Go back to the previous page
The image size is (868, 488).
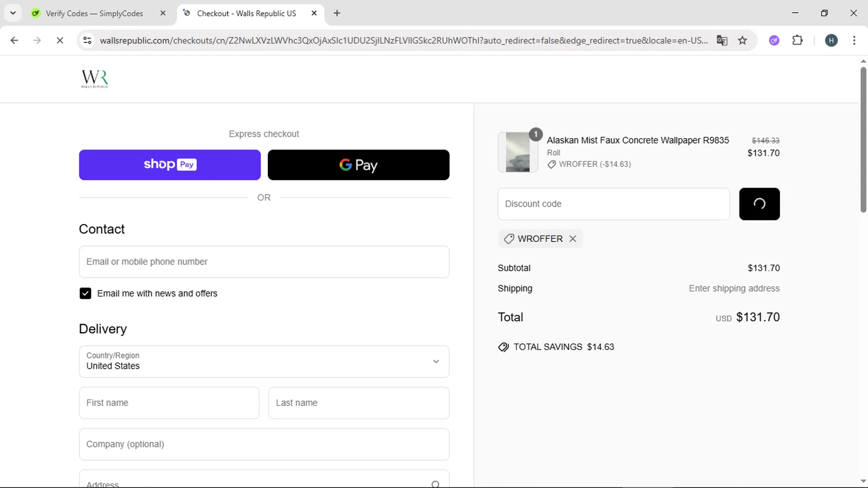tap(14, 41)
